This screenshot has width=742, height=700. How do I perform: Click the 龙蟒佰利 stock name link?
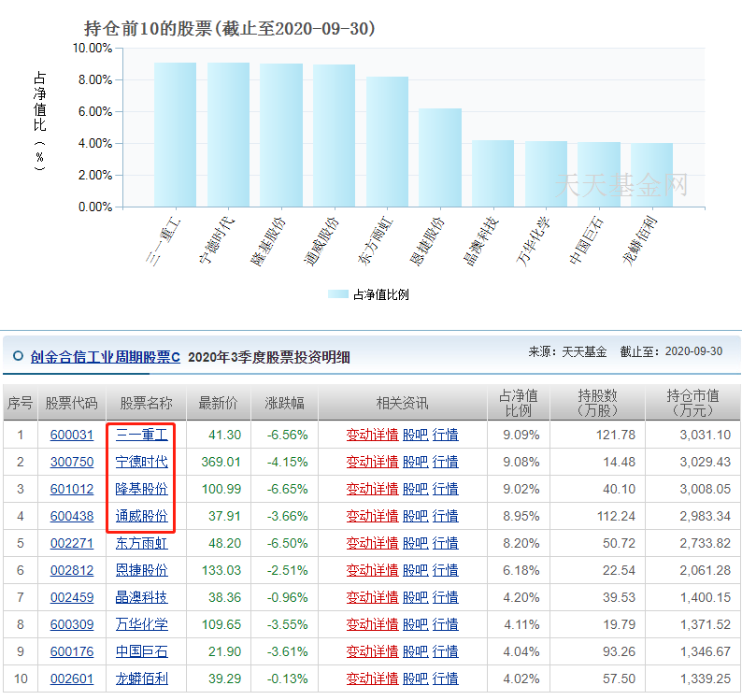click(x=141, y=679)
